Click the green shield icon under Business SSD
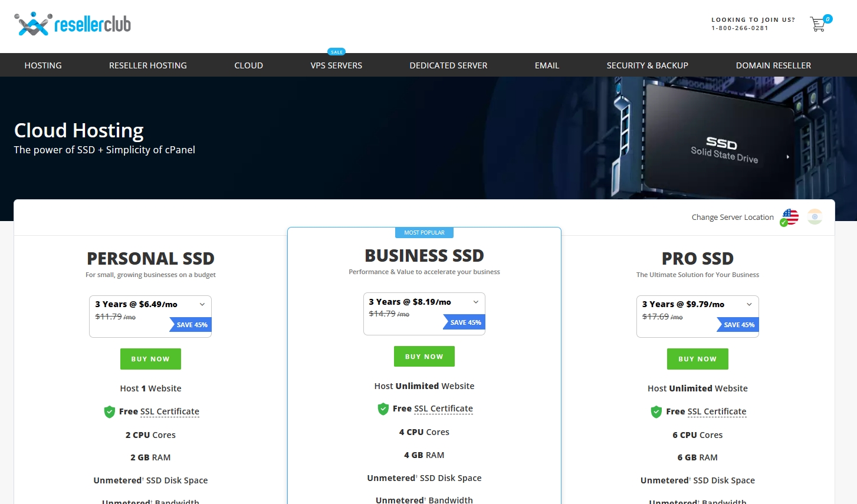The height and width of the screenshot is (504, 857). coord(383,409)
